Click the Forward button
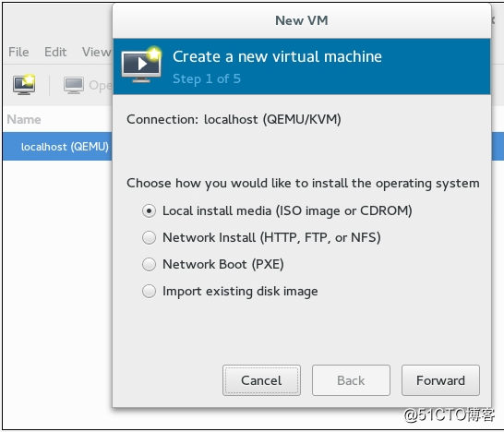Screen dimensions: 504x432 click(x=440, y=380)
